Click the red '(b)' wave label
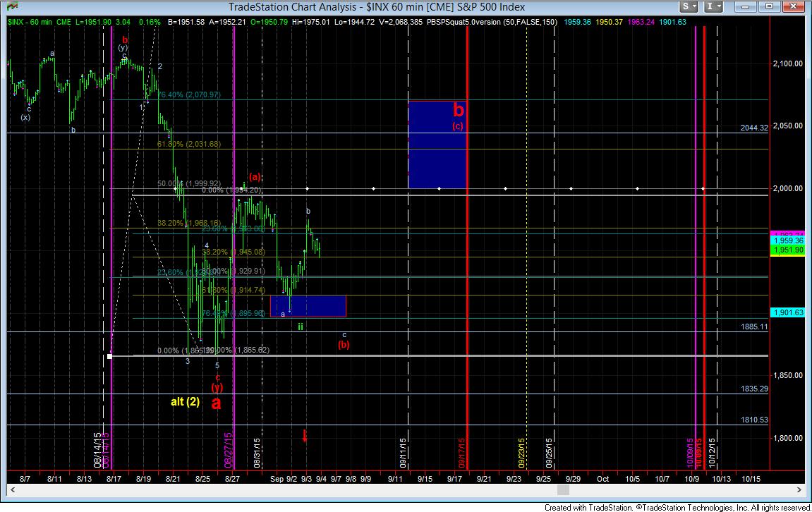Viewport: 812px width, 512px height. pyautogui.click(x=344, y=345)
